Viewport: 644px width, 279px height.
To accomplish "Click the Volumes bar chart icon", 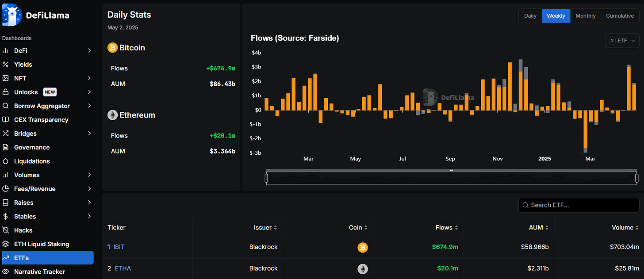I will point(6,175).
